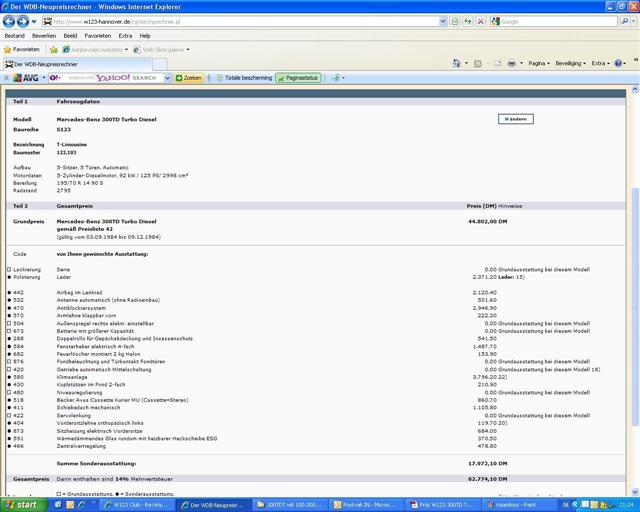Click the Home icon in command bar

tap(457, 63)
